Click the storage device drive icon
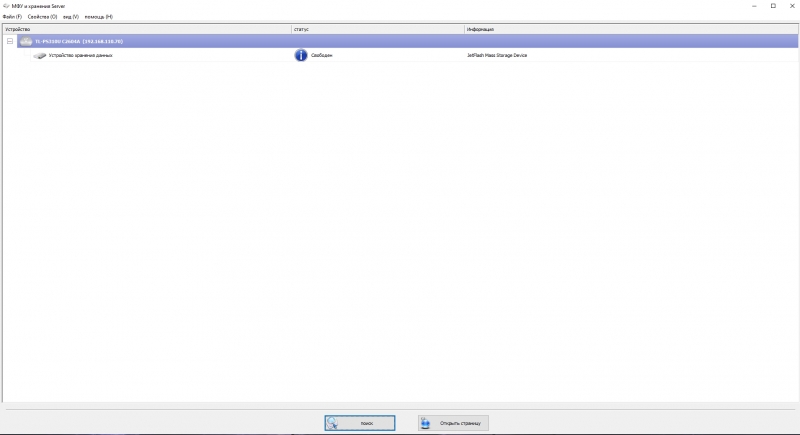 point(39,56)
